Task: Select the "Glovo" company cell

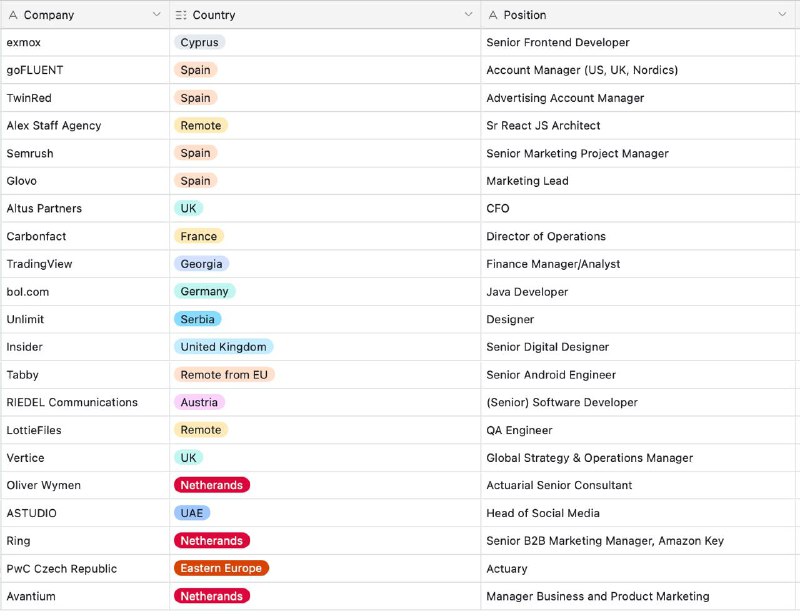Action: pyautogui.click(x=85, y=181)
